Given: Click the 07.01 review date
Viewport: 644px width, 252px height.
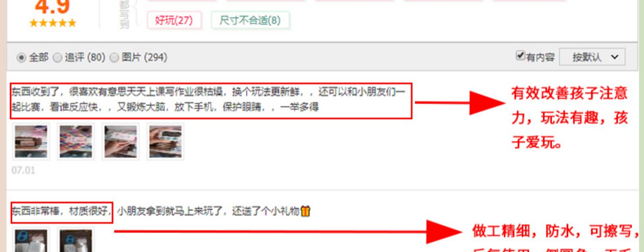Looking at the screenshot, I should pos(23,170).
